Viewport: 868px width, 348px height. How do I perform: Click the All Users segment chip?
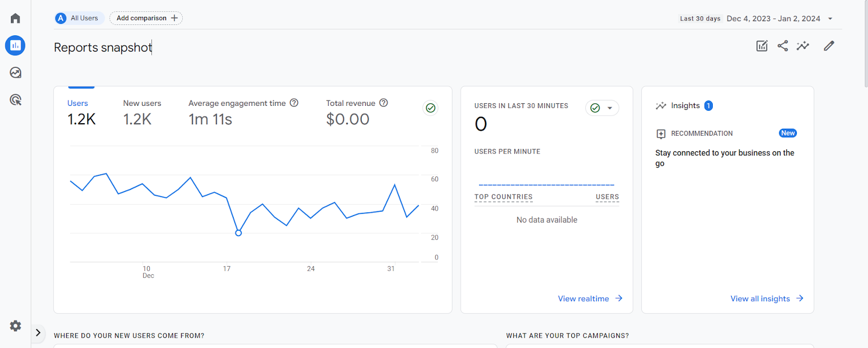tap(80, 18)
